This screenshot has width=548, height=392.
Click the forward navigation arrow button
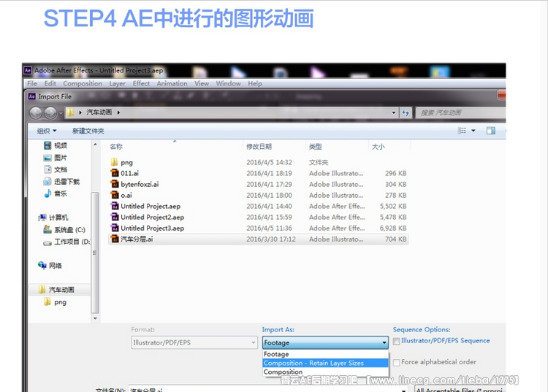50,112
